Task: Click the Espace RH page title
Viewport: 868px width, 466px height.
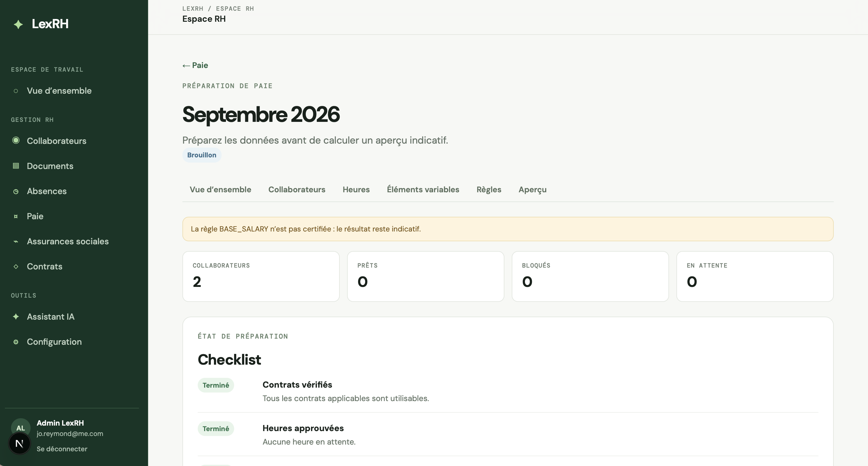Action: point(204,19)
